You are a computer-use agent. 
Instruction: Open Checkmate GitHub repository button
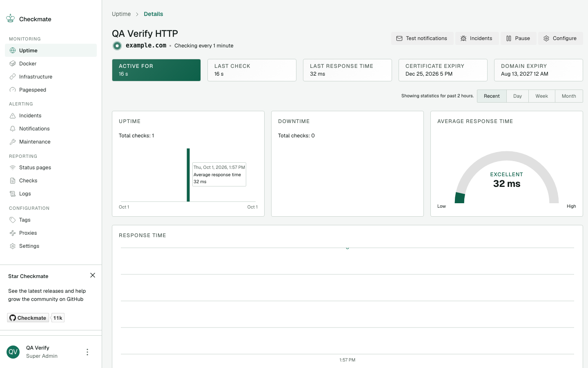(28, 318)
